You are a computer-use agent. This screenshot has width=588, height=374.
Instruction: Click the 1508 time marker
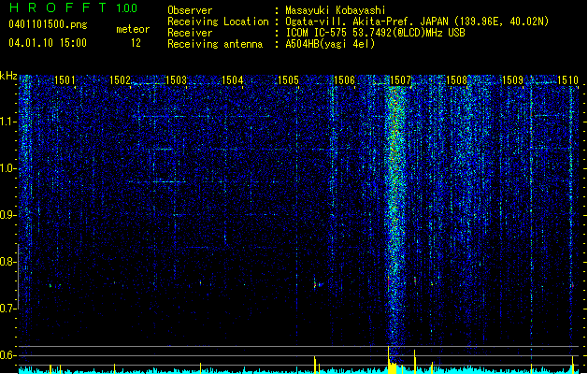tap(457, 79)
